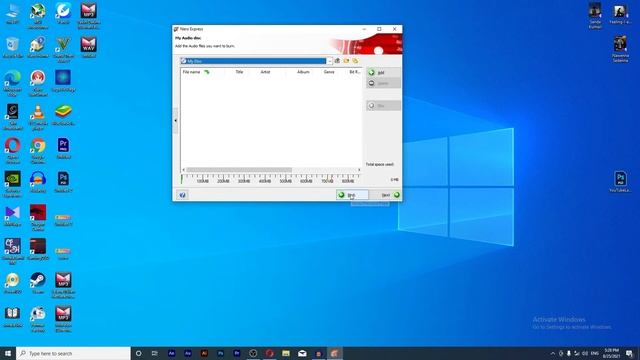640x360 pixels.
Task: Click the green Add button in Nero Express
Action: pos(383,72)
